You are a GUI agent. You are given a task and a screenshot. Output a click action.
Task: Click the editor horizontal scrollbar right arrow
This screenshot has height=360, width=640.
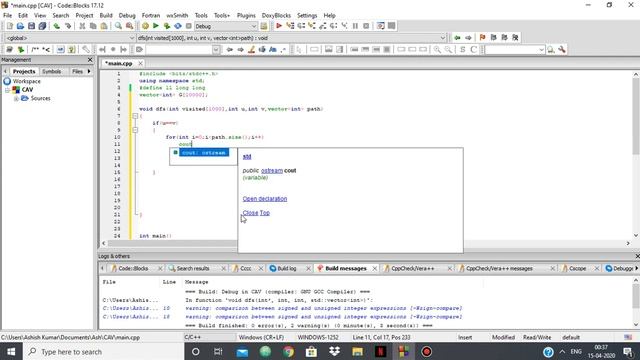point(628,243)
